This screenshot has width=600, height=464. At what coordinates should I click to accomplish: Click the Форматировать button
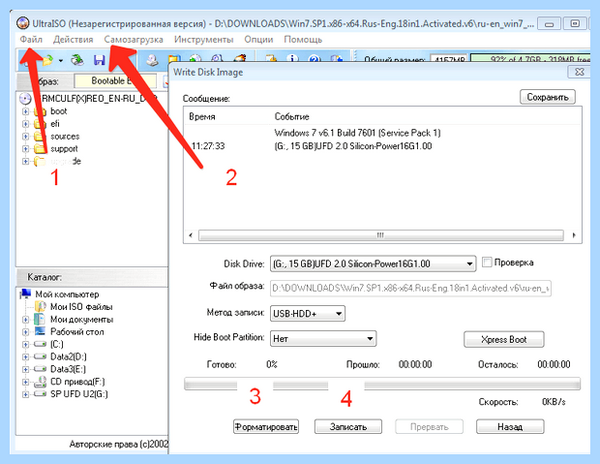click(266, 427)
